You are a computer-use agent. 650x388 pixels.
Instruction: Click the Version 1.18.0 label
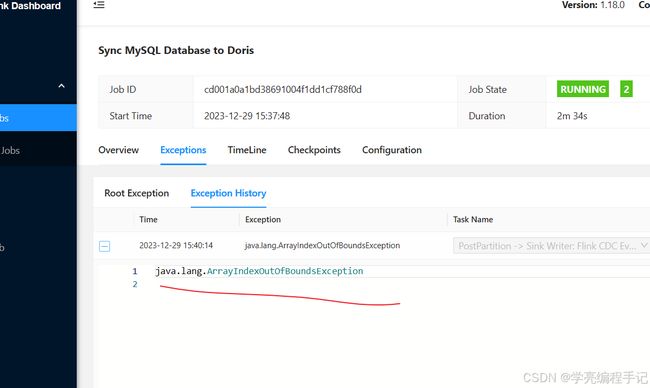click(x=593, y=5)
